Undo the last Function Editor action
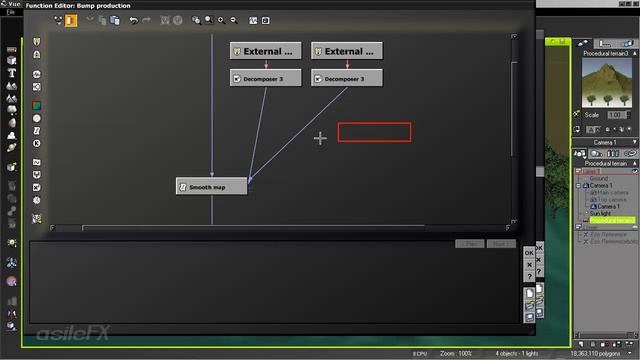 [x=133, y=20]
